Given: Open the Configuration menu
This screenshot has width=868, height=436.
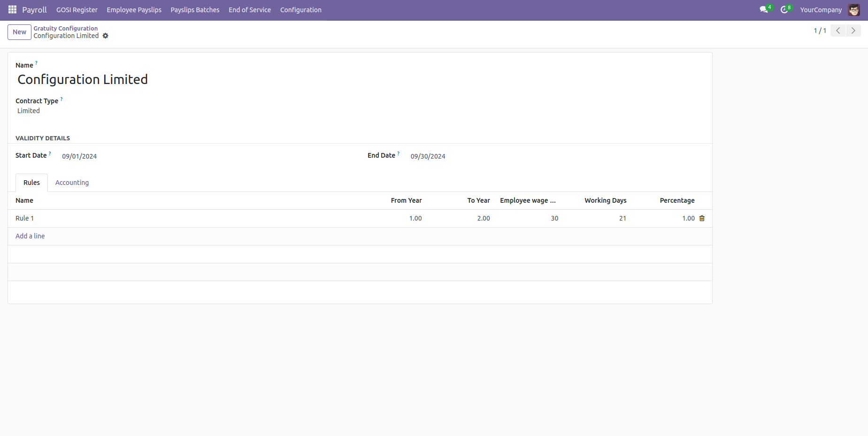Looking at the screenshot, I should pyautogui.click(x=300, y=10).
